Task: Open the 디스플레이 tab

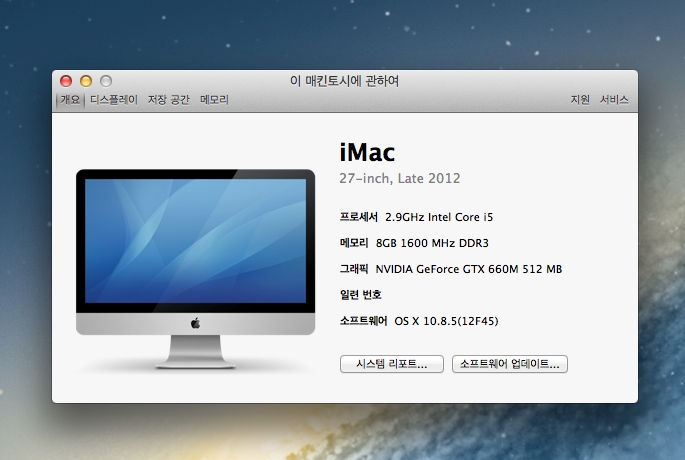Action: 114,100
